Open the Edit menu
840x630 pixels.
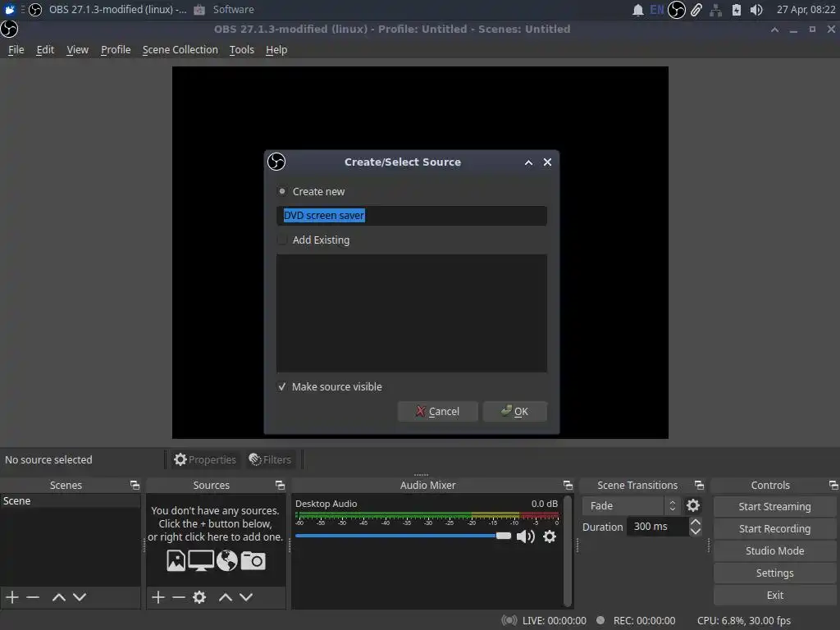click(45, 50)
